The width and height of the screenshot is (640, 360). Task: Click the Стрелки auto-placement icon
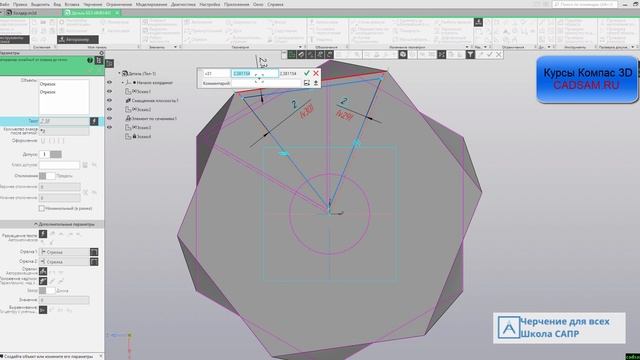(43, 271)
